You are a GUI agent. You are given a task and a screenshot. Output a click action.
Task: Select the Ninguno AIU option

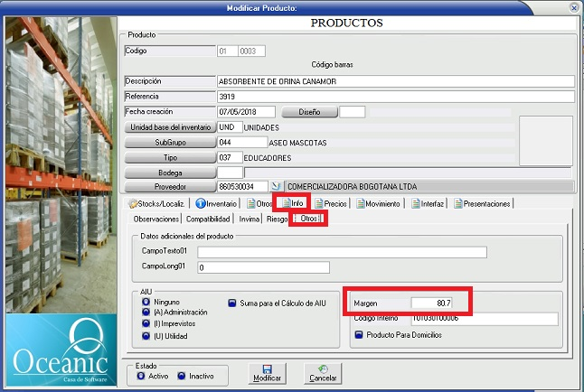(x=146, y=304)
